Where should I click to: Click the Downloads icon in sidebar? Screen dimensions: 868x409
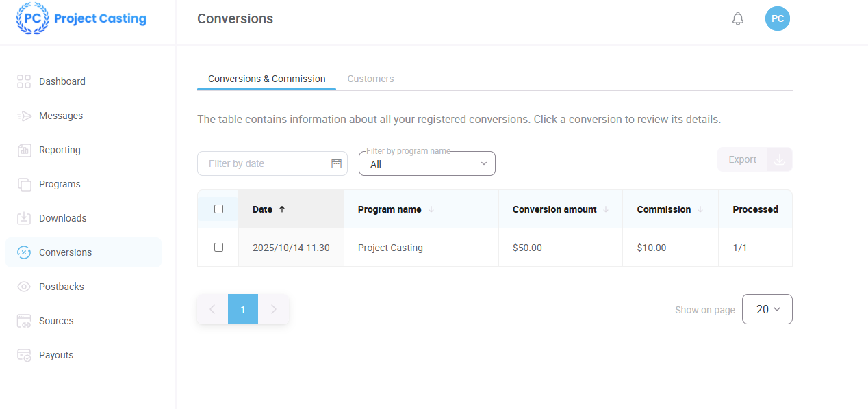pyautogui.click(x=24, y=218)
